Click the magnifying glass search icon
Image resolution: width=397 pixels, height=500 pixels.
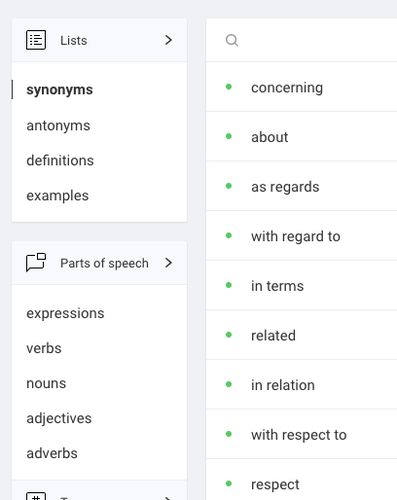(232, 40)
